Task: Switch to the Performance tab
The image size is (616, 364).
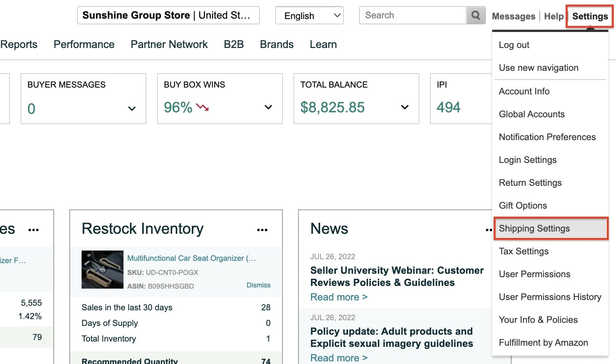Action: (84, 45)
